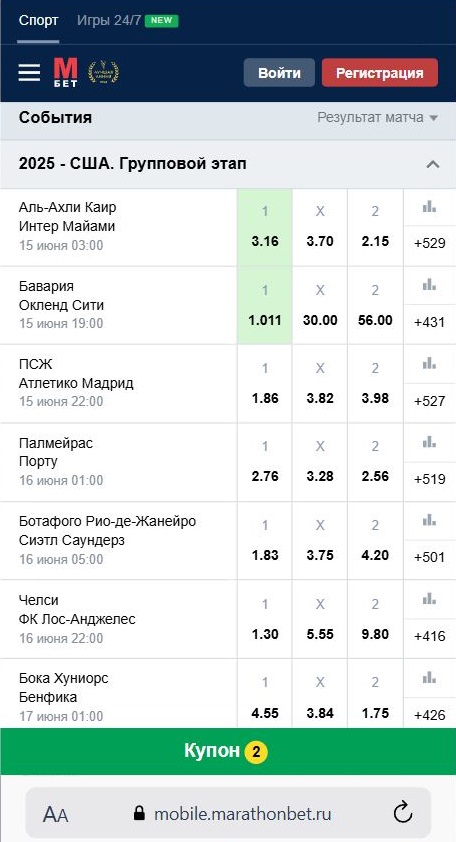
Task: Open the Купон bet slip bar
Action: coord(228,751)
